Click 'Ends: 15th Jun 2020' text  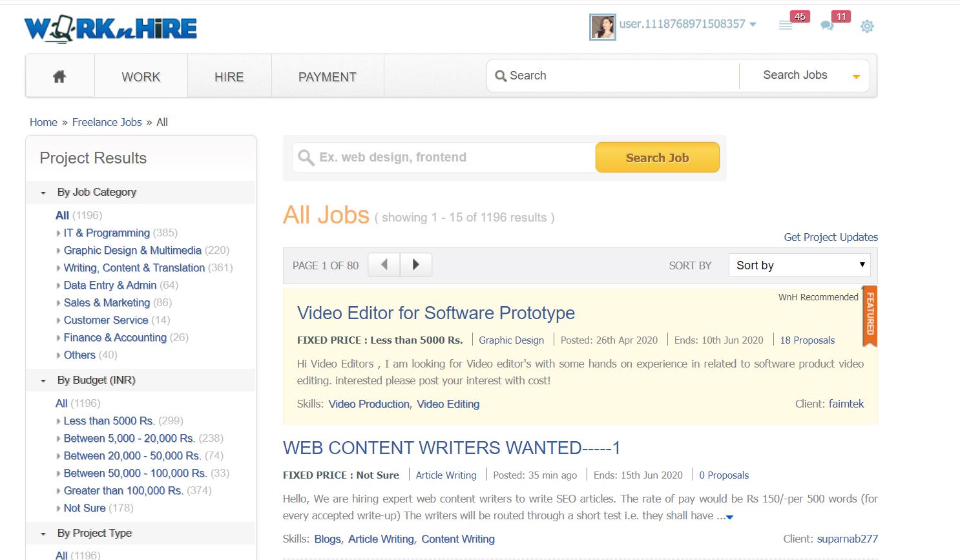pyautogui.click(x=638, y=475)
